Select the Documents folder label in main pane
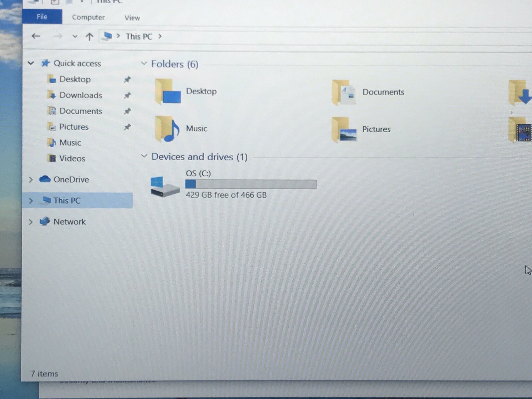 [x=383, y=92]
